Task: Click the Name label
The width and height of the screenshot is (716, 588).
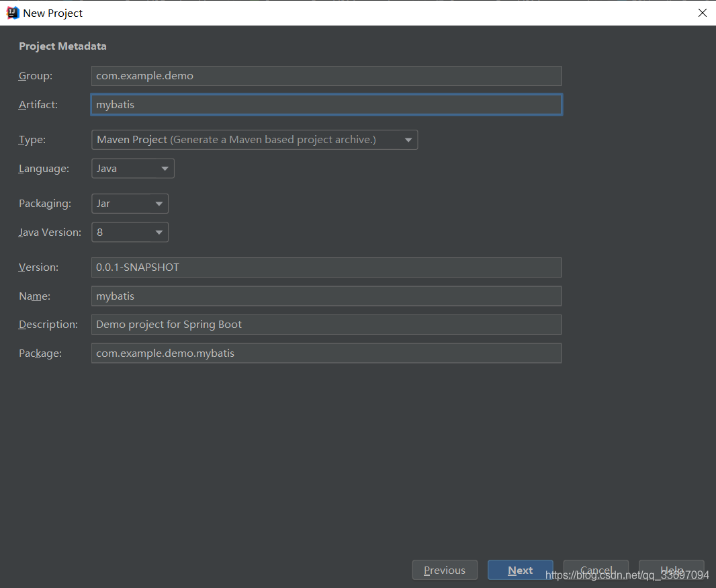Action: pyautogui.click(x=34, y=296)
